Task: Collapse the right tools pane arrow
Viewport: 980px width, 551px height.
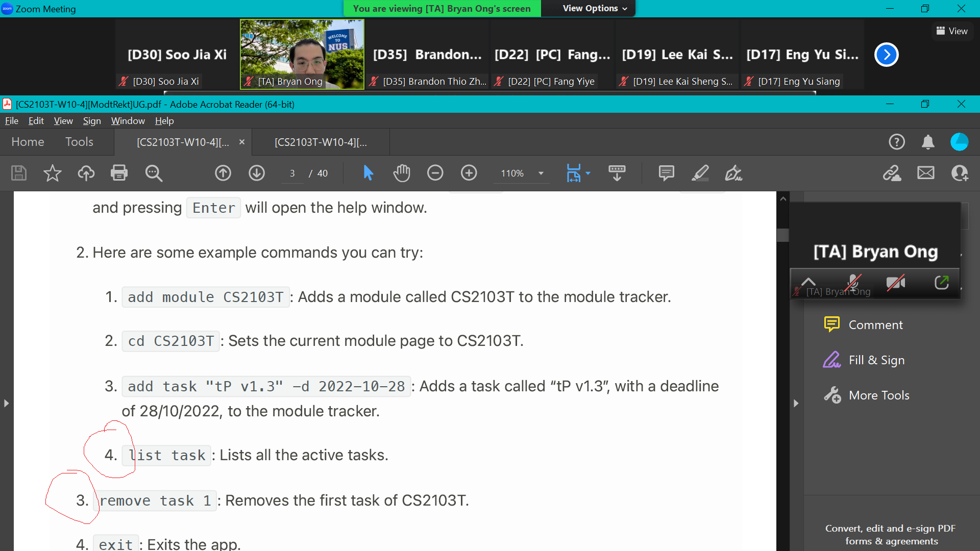Action: click(796, 403)
